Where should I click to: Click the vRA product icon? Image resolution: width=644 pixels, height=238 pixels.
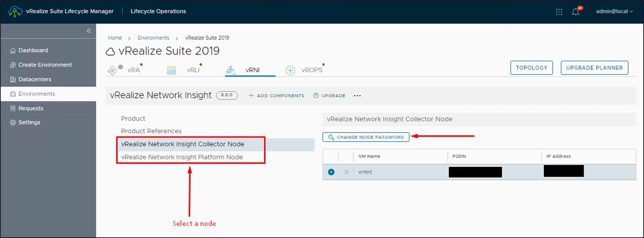point(113,70)
